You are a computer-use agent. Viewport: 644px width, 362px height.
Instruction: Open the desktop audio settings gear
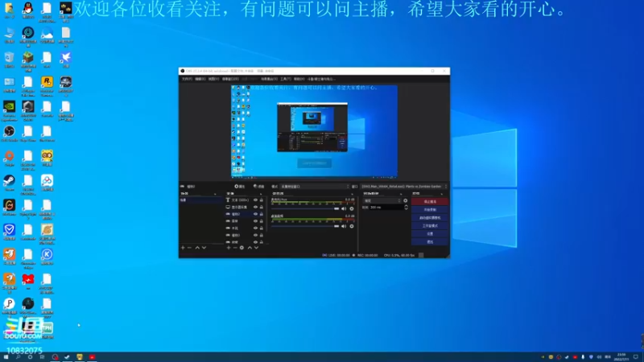(352, 226)
